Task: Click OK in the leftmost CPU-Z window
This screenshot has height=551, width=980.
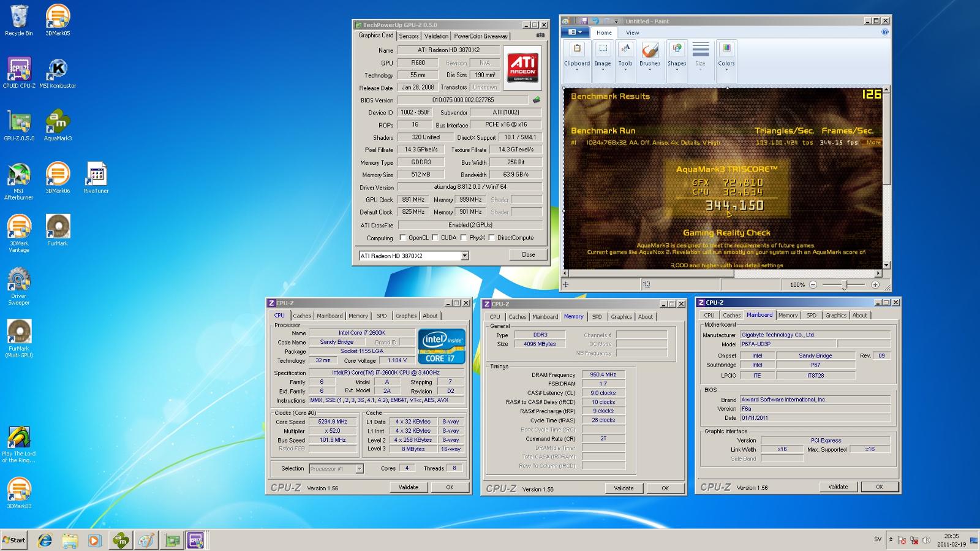Action: point(450,487)
